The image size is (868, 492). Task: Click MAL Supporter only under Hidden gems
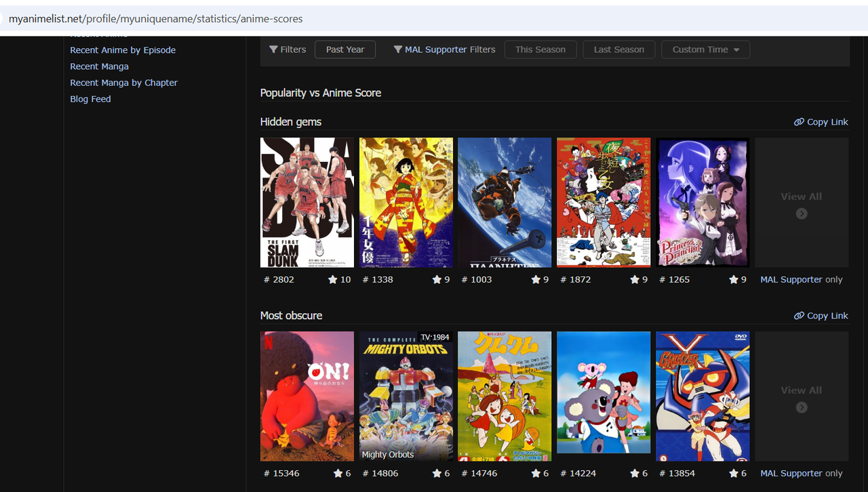[802, 279]
